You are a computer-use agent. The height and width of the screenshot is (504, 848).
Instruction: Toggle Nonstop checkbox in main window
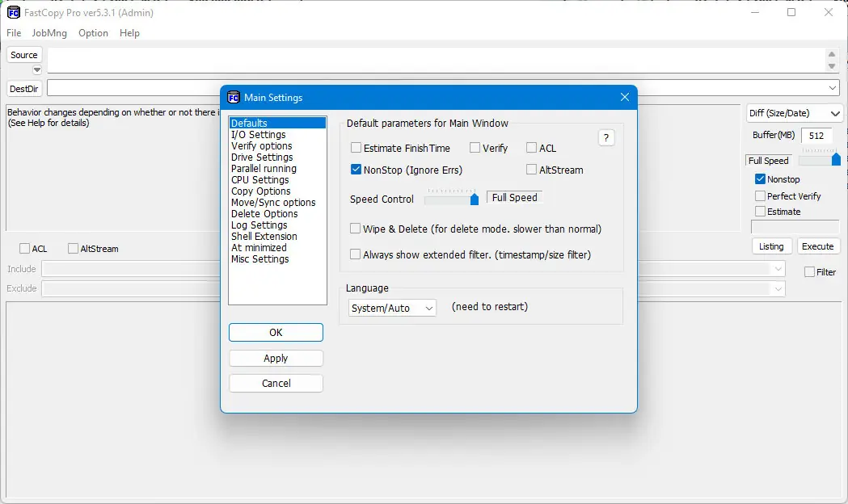(x=778, y=178)
